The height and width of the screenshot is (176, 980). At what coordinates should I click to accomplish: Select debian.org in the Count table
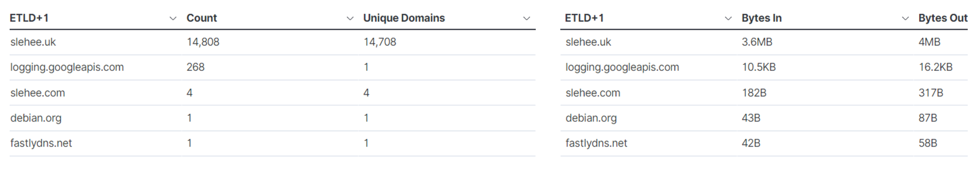36,118
